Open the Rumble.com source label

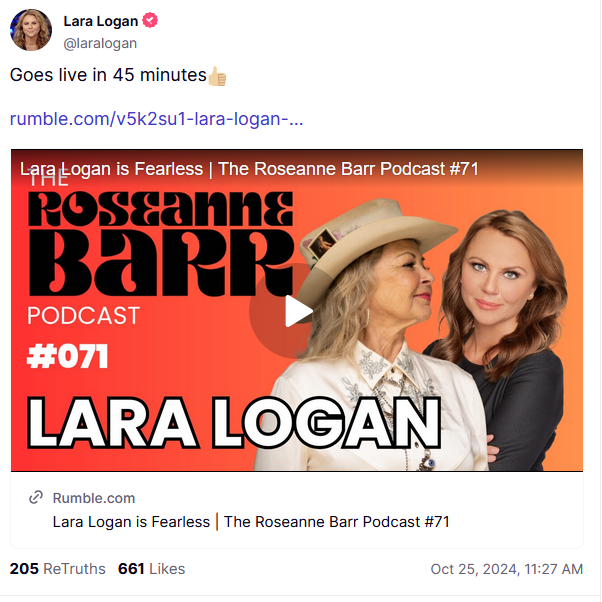tap(94, 498)
